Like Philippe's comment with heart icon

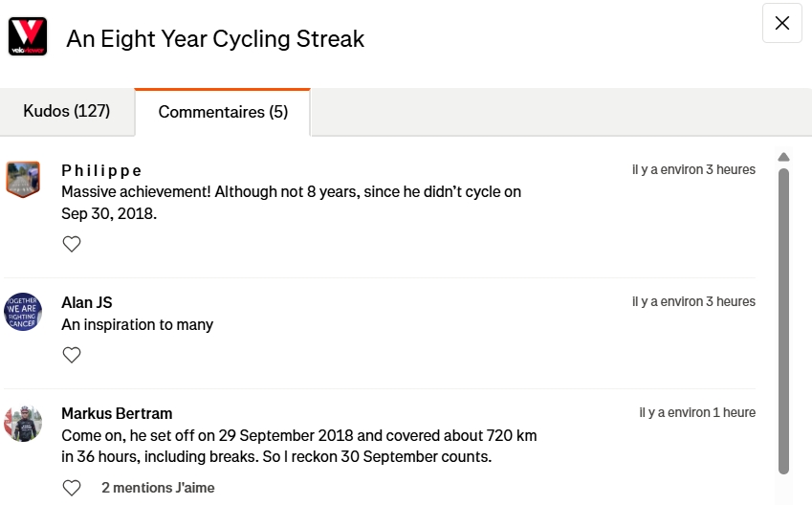(x=72, y=244)
